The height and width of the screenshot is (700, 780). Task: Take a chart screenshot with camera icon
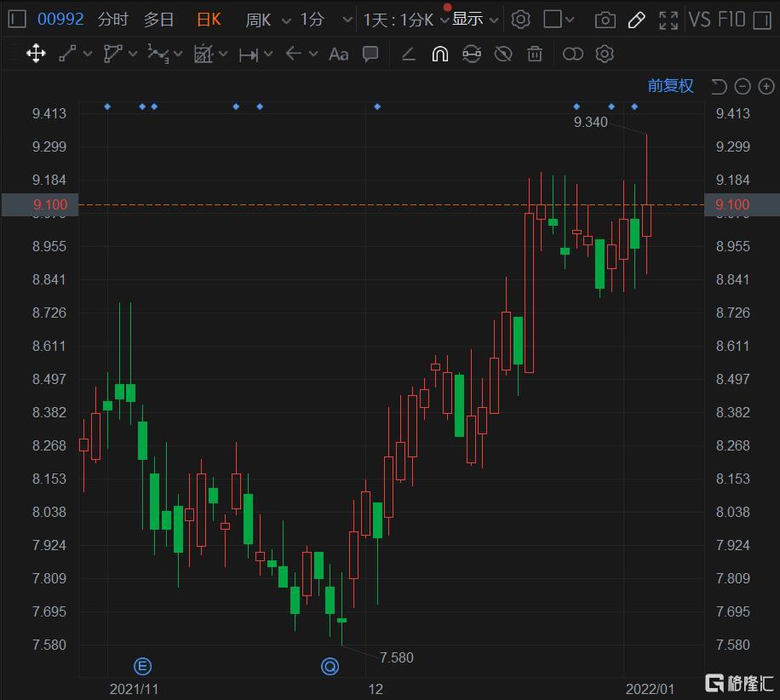click(x=605, y=20)
